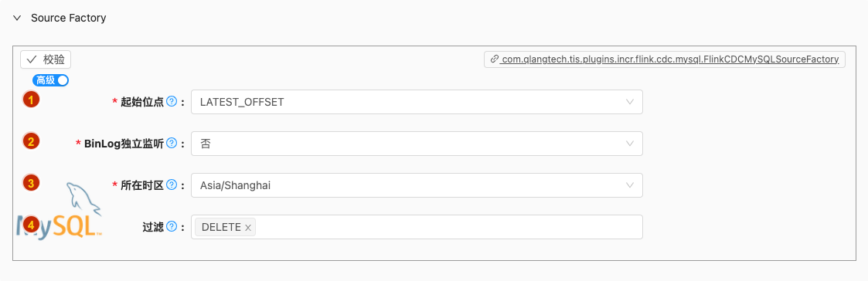Open the BinLog独立监听 dropdown showing 否
This screenshot has height=281, width=868.
(417, 144)
